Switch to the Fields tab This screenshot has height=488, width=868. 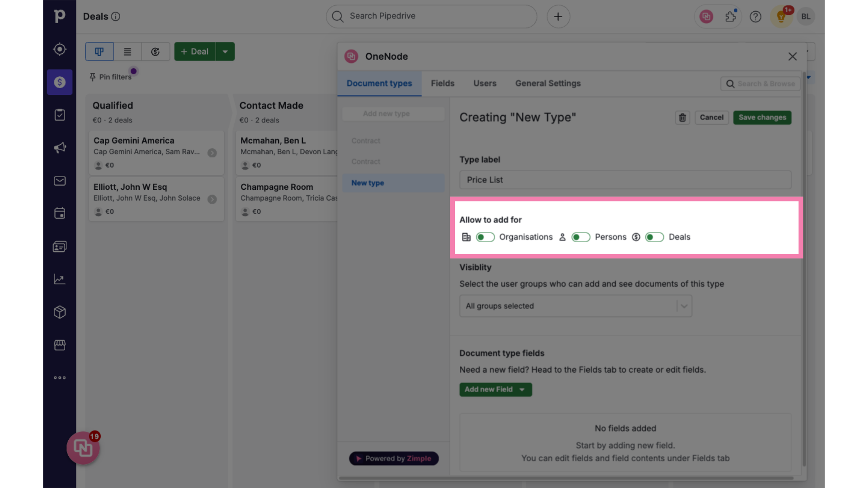pos(442,84)
